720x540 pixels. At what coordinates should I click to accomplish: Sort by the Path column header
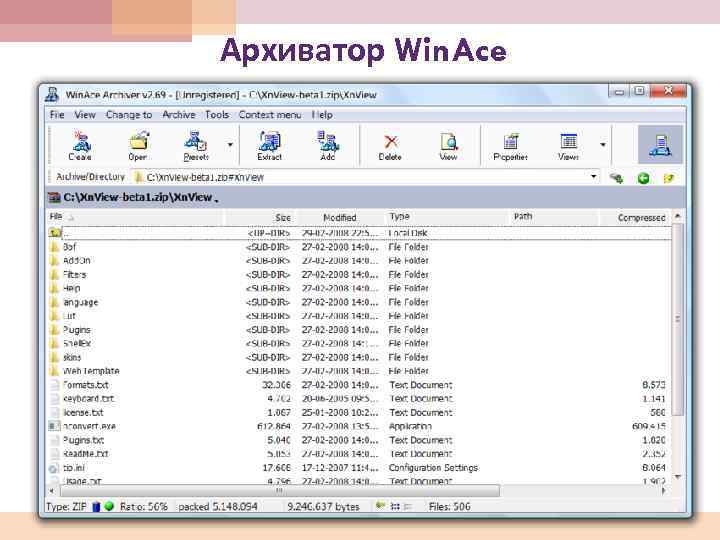[555, 217]
